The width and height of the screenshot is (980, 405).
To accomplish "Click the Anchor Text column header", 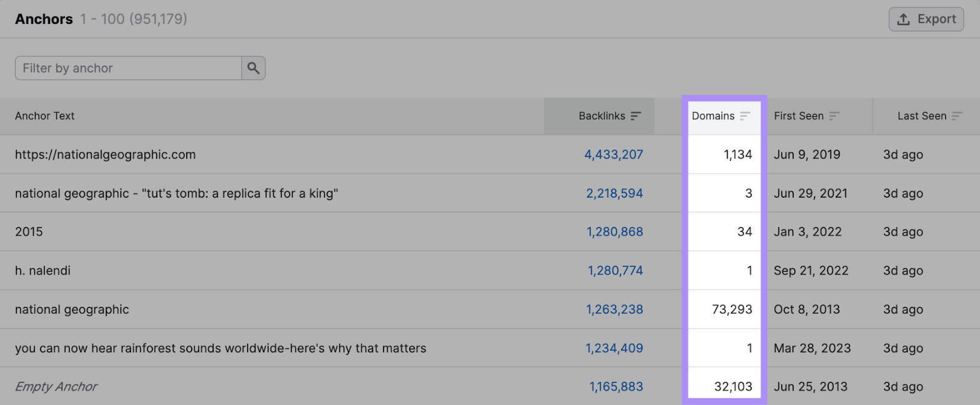I will [44, 116].
